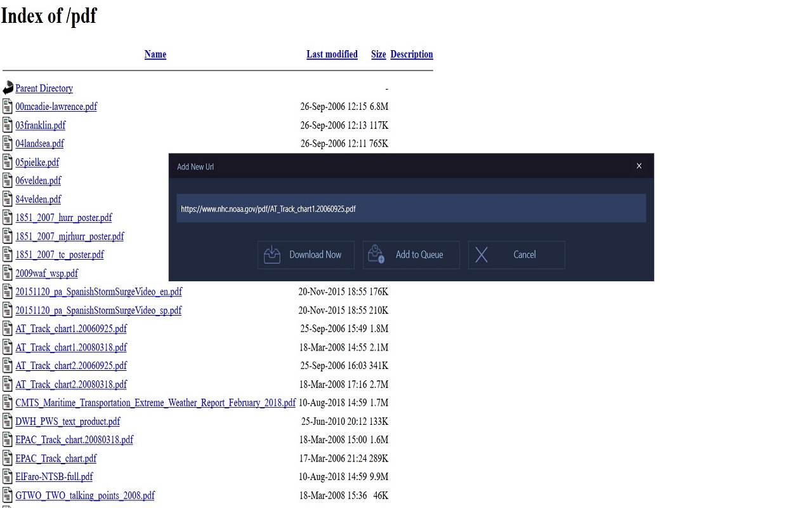Screen dimensions: 812x508
Task: Click file icon beside AT_Track_chart1.20080318.pdf
Action: tap(8, 347)
